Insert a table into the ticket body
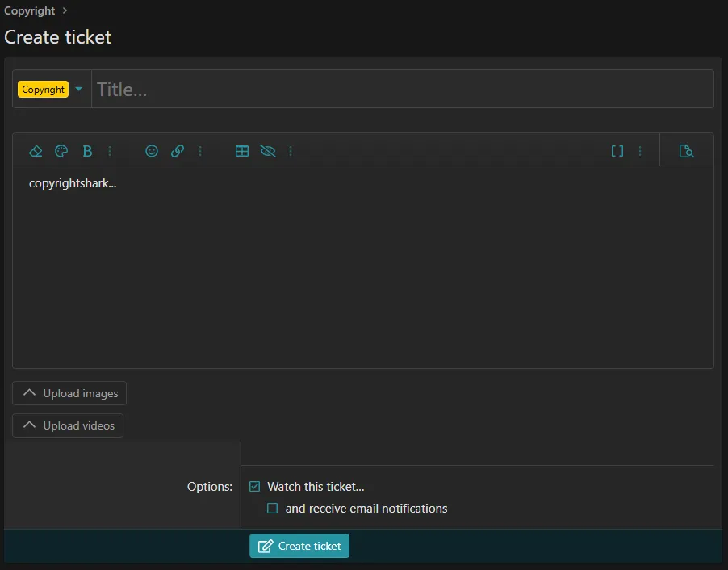This screenshot has height=570, width=728. (242, 151)
